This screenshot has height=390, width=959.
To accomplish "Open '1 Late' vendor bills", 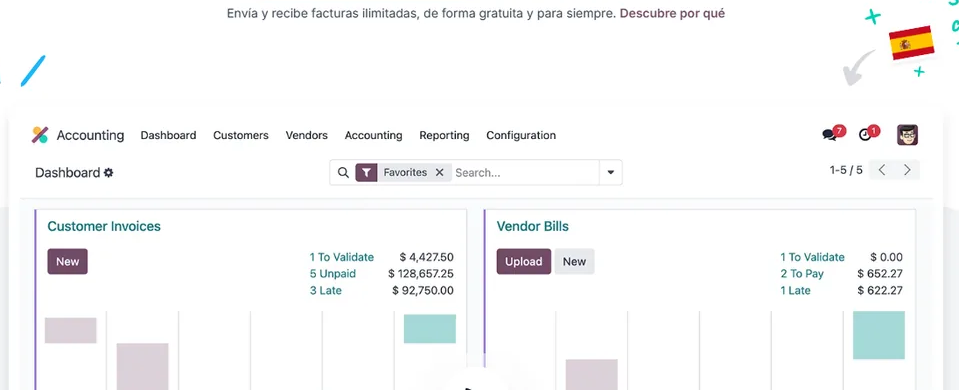I will coord(795,290).
